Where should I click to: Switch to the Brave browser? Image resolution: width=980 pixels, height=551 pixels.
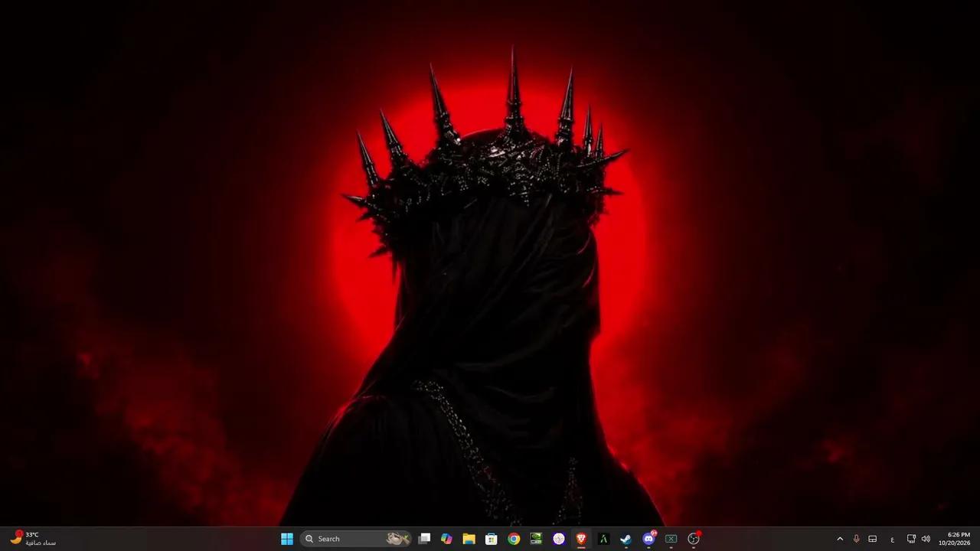(581, 539)
